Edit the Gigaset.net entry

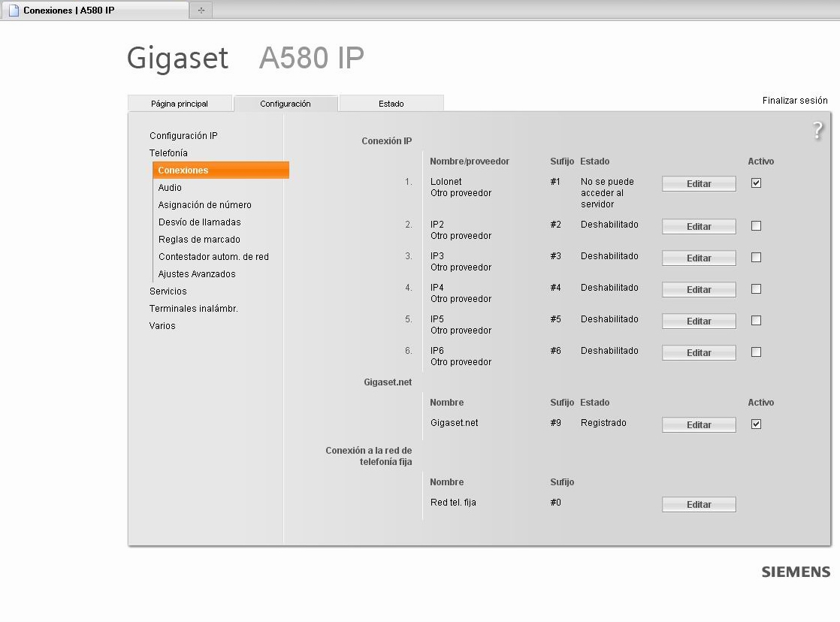point(698,424)
